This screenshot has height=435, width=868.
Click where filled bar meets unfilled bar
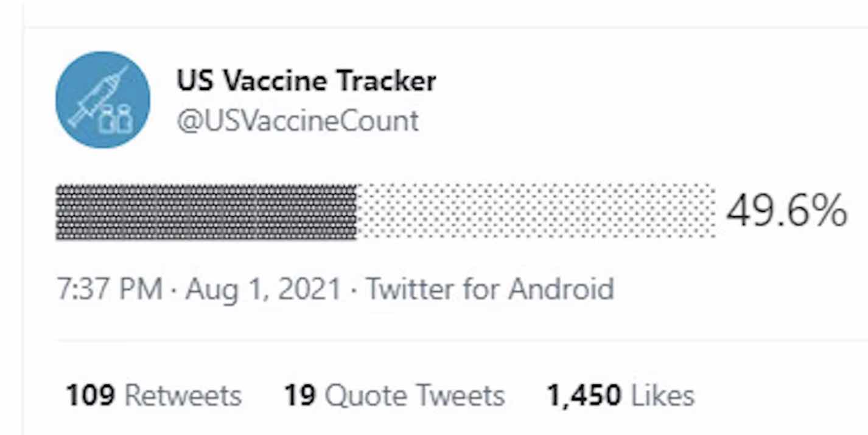pyautogui.click(x=357, y=212)
